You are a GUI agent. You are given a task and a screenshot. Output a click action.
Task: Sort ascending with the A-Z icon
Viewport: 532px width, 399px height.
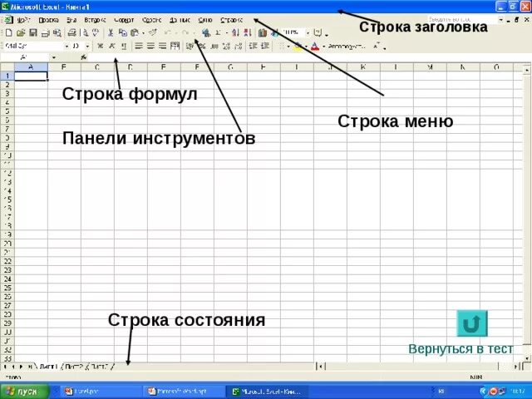(x=235, y=33)
